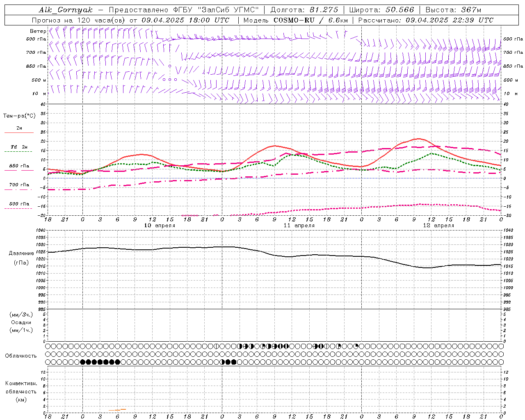
Task: Click the (мм/1ч.) precipitation unit label
Action: click(21, 330)
